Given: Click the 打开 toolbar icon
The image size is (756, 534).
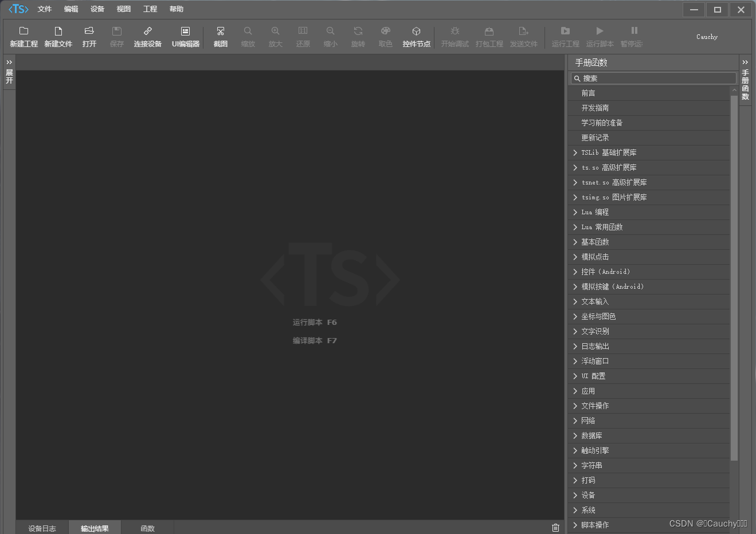Looking at the screenshot, I should pyautogui.click(x=89, y=31).
